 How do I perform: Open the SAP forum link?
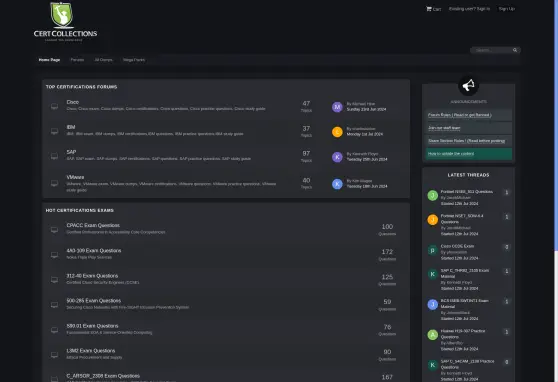coord(71,152)
